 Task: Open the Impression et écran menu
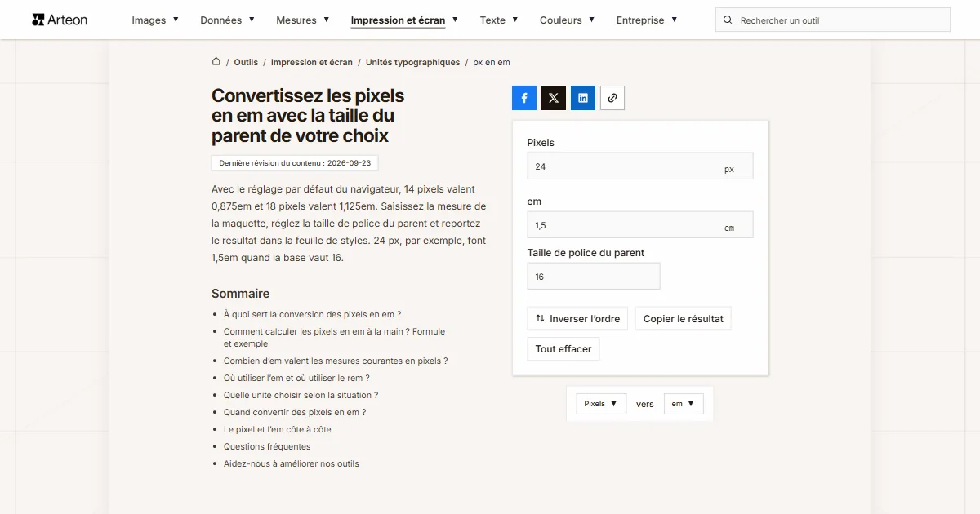tap(404, 20)
